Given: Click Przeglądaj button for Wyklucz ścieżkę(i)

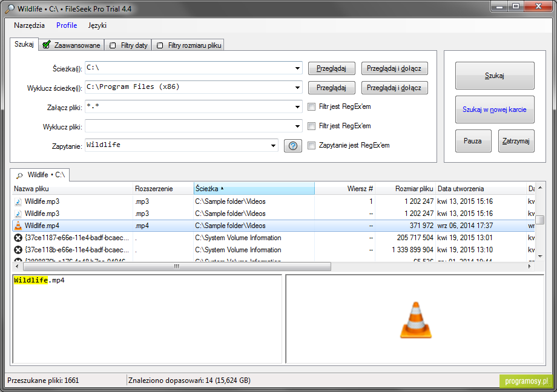Looking at the screenshot, I should pyautogui.click(x=331, y=88).
